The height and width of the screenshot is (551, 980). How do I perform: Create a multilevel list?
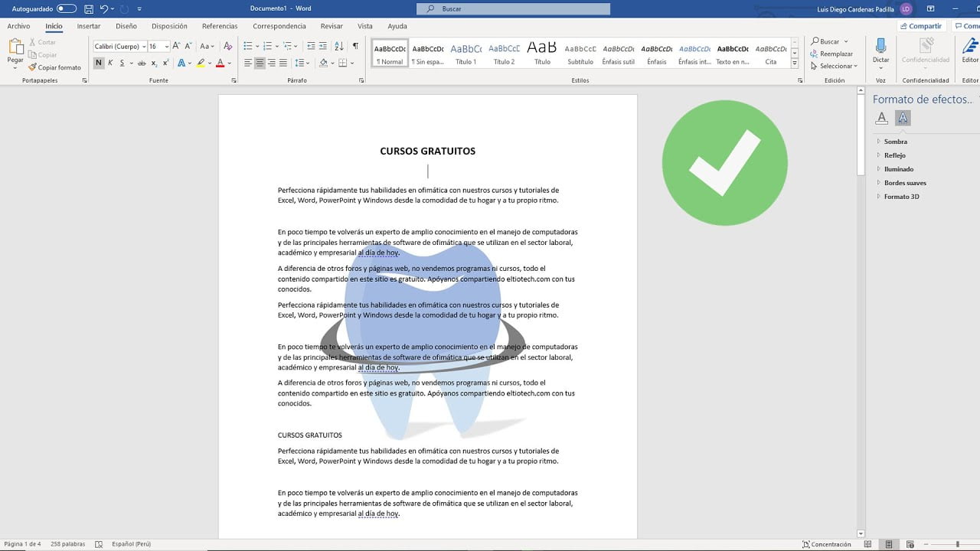(289, 46)
